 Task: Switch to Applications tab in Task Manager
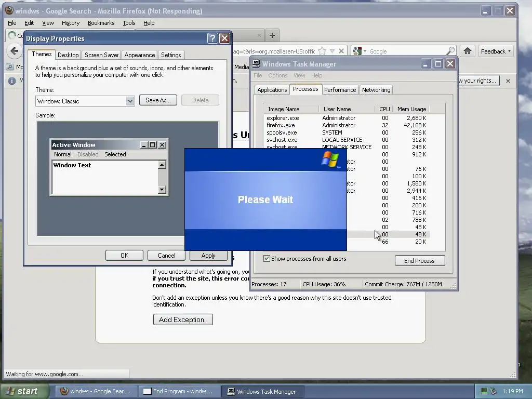point(272,90)
